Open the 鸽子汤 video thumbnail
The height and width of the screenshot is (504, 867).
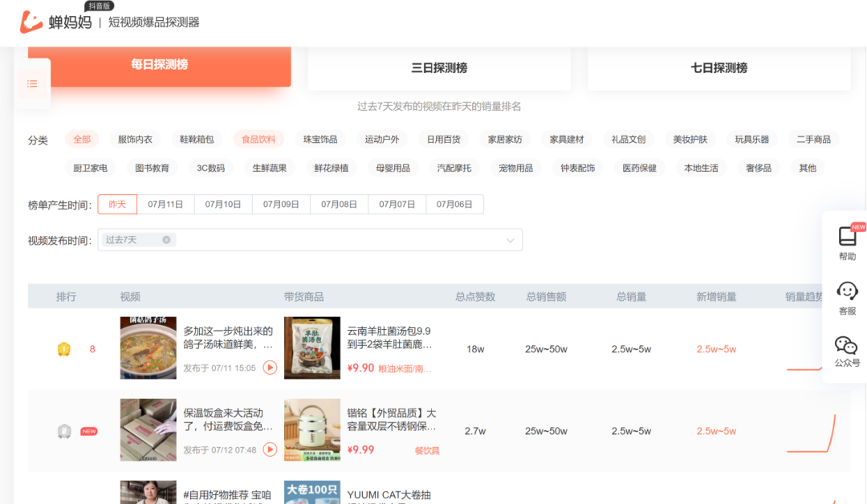149,348
